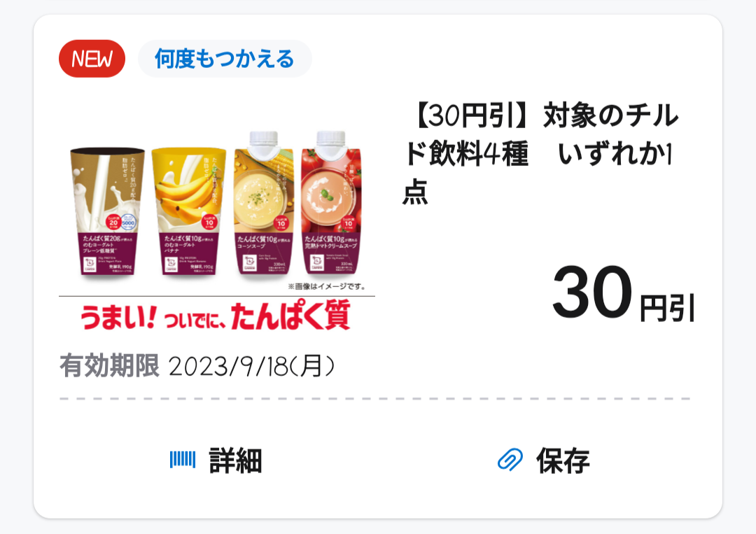Click the plain yogurt drink image

tap(108, 211)
